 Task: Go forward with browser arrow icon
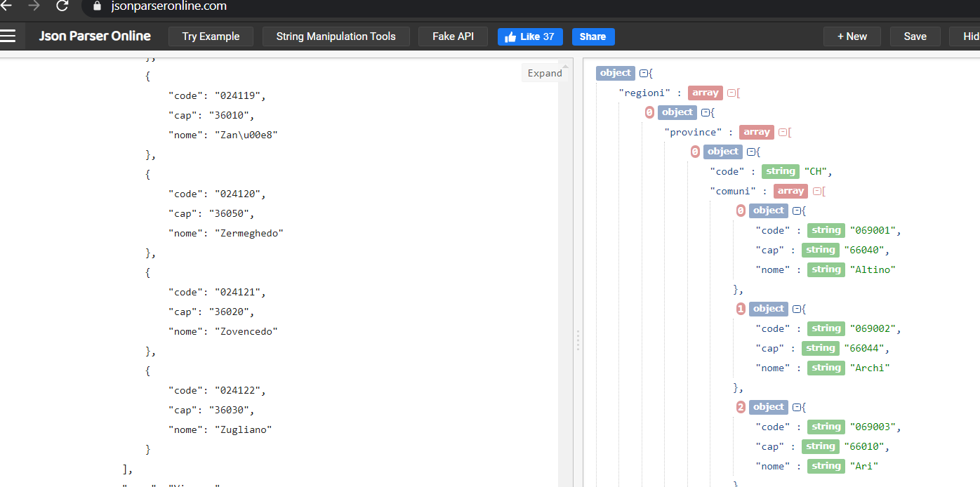[x=34, y=6]
